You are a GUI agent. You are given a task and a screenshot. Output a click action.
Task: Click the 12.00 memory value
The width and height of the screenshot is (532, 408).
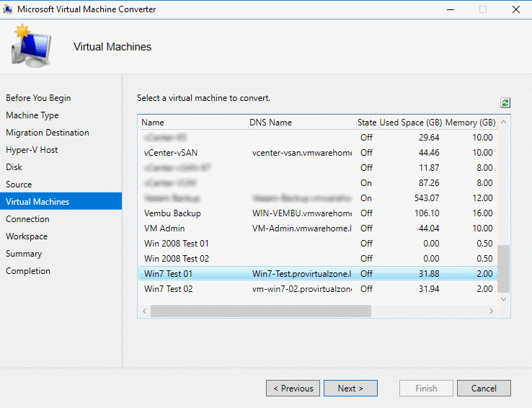click(x=482, y=198)
